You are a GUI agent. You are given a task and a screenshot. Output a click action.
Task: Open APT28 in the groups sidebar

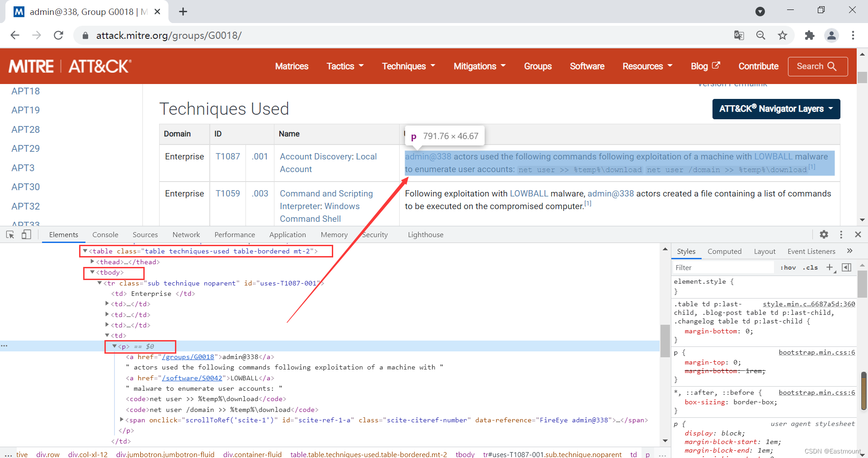pyautogui.click(x=26, y=130)
